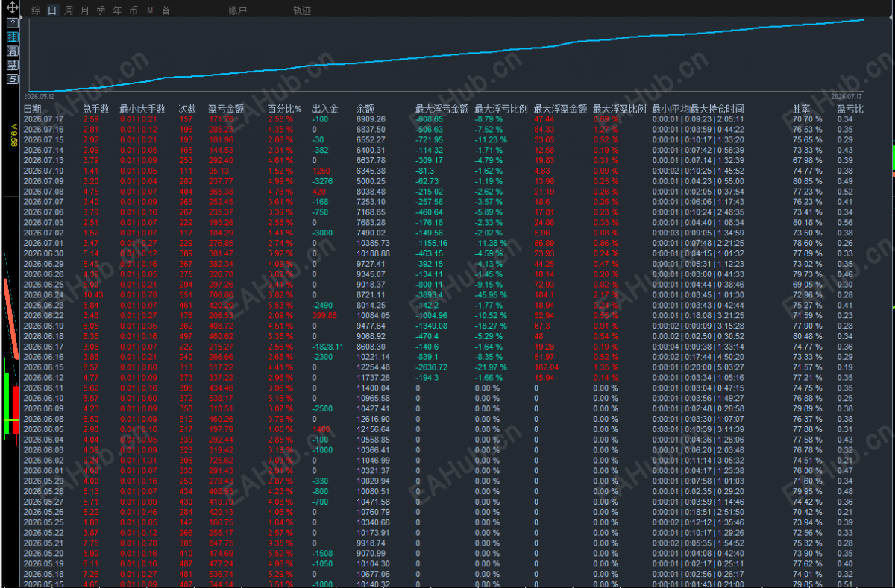
Task: Select the 2026.07.17 date row
Action: 44,119
